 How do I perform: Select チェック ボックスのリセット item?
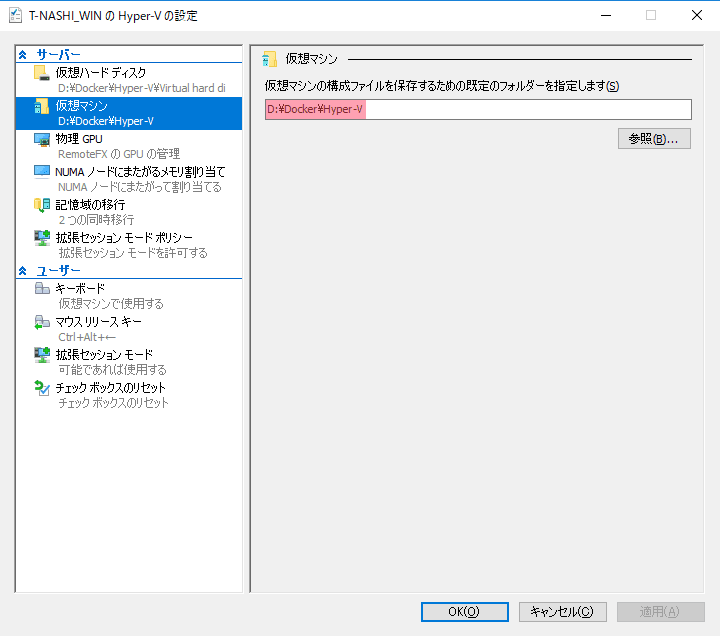[129, 395]
